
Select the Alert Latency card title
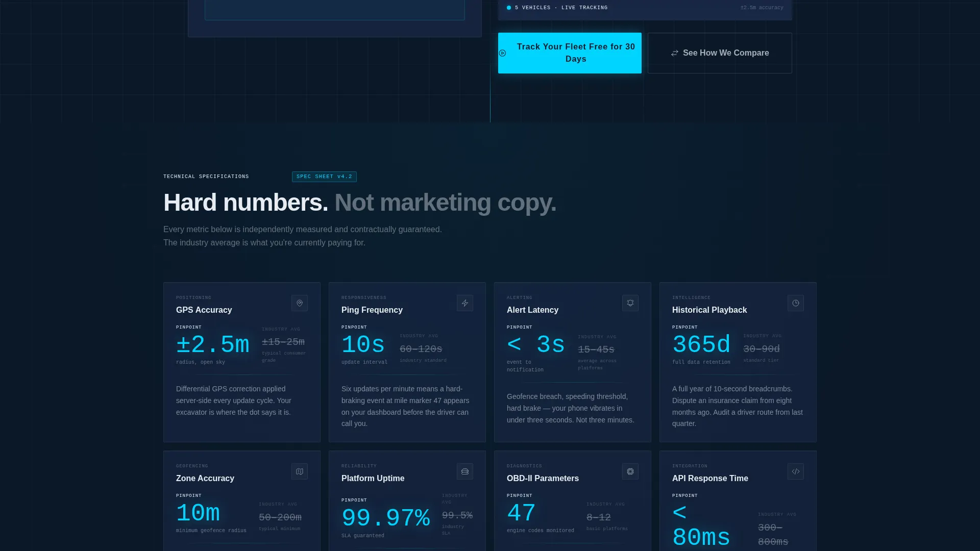(532, 310)
